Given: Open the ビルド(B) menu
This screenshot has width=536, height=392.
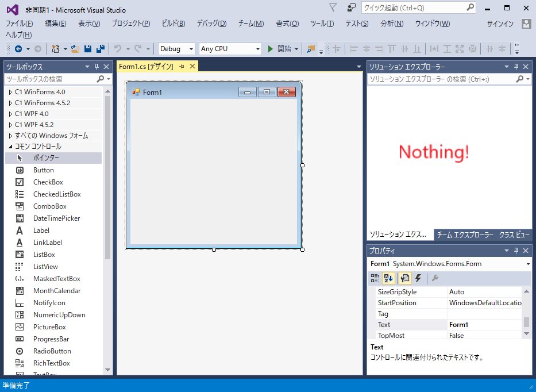Looking at the screenshot, I should pos(173,24).
